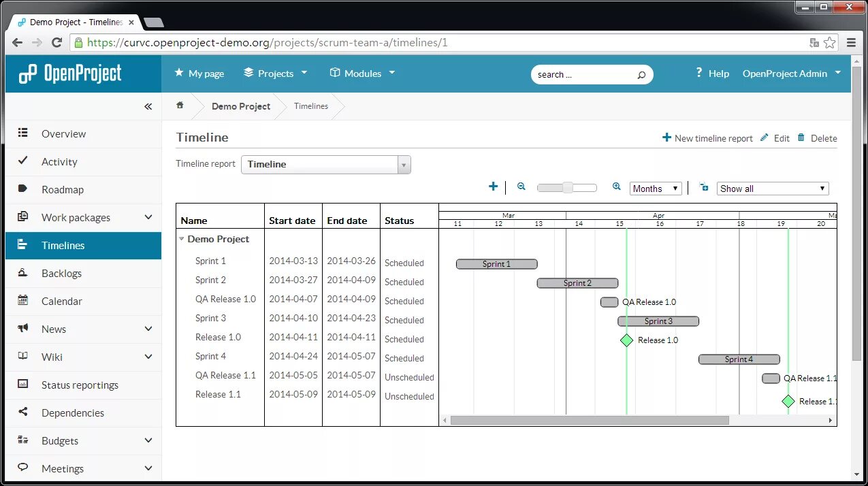Click the Work packages icon
Screen dimensions: 868x486
[x=23, y=216]
